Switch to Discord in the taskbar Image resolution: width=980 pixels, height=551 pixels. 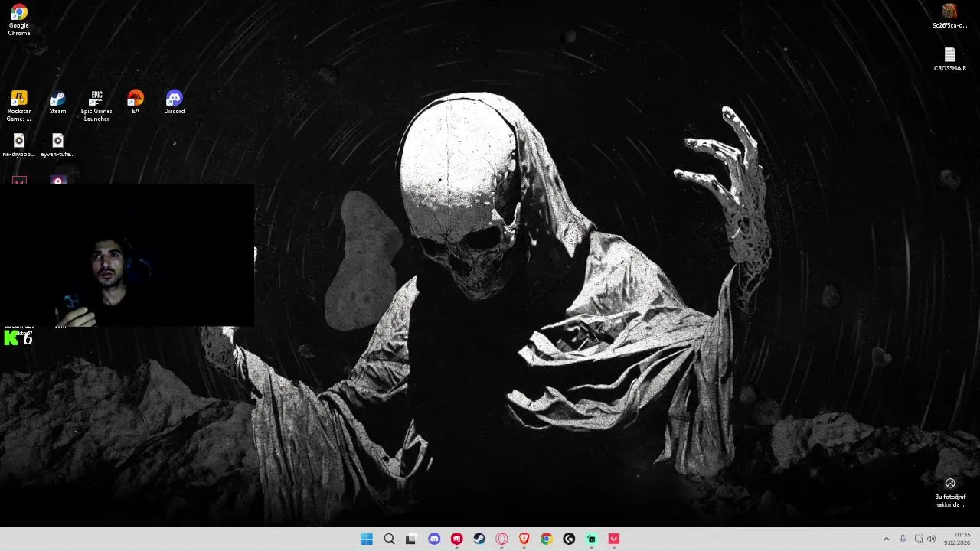click(434, 539)
